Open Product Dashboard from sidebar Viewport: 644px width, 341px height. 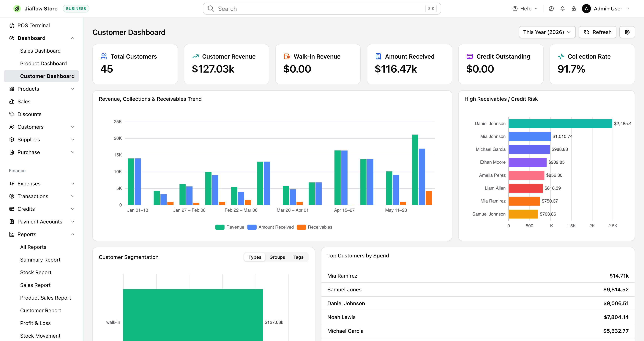click(43, 63)
